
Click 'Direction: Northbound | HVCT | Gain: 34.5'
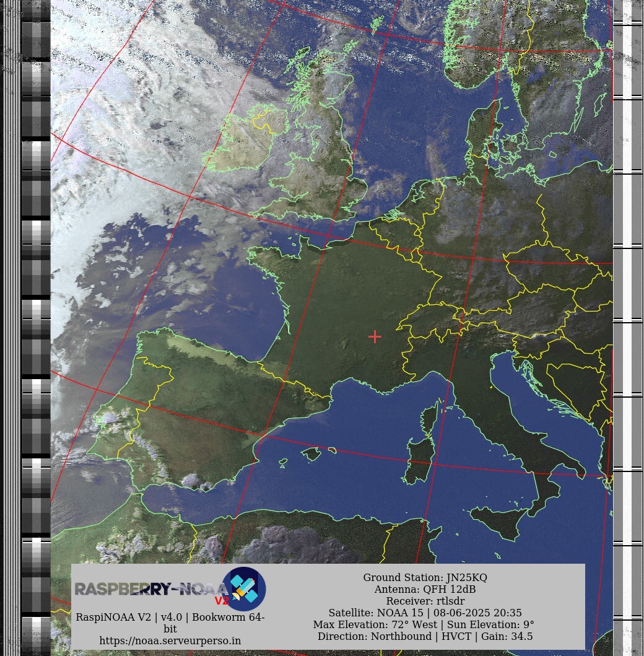pos(425,636)
